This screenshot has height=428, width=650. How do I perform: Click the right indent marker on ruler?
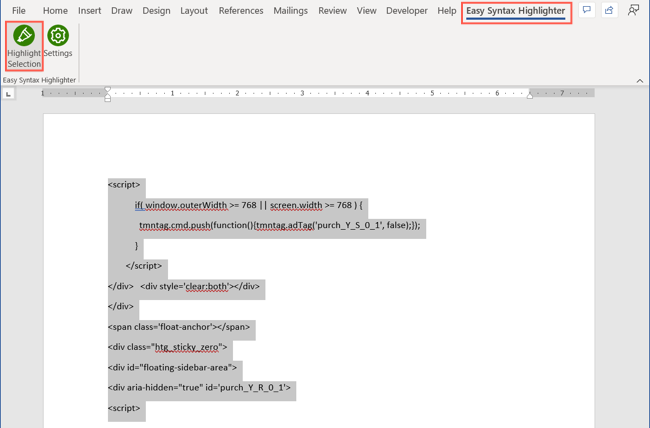click(x=530, y=95)
